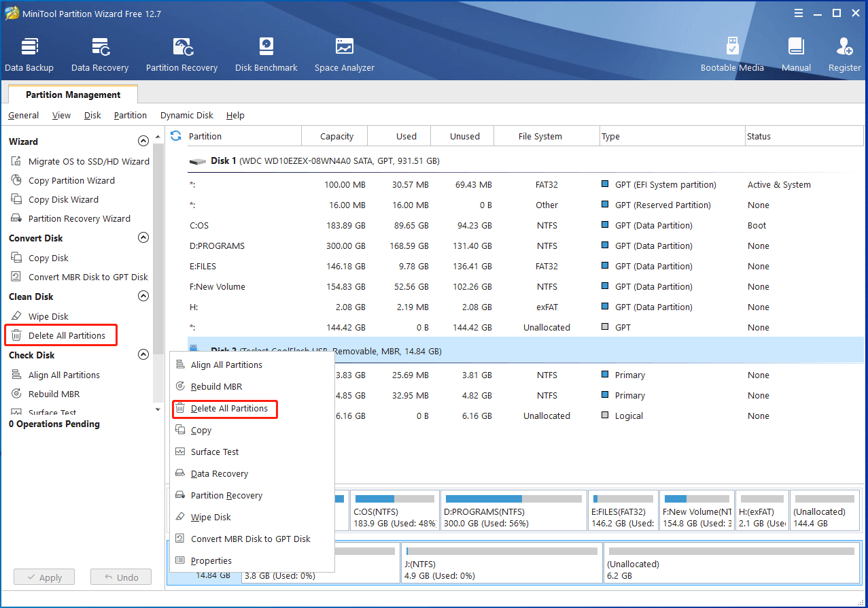This screenshot has width=868, height=608.
Task: Choose Align All Partitions from context menu
Action: click(251, 365)
